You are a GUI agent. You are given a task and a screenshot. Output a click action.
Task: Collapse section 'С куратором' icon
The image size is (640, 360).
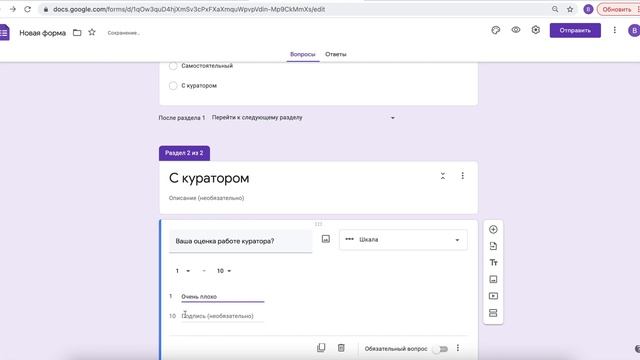click(x=442, y=176)
